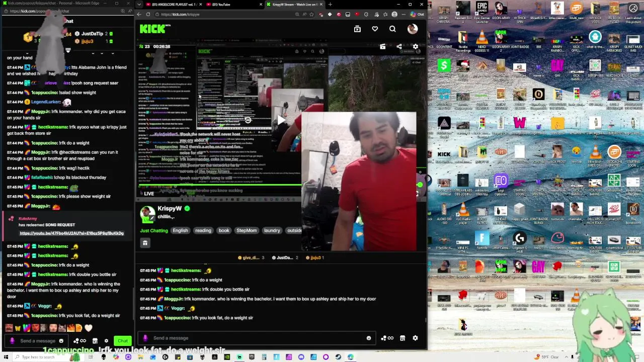
Task: Select the green Cash App dollar desktop icon
Action: coord(444,65)
